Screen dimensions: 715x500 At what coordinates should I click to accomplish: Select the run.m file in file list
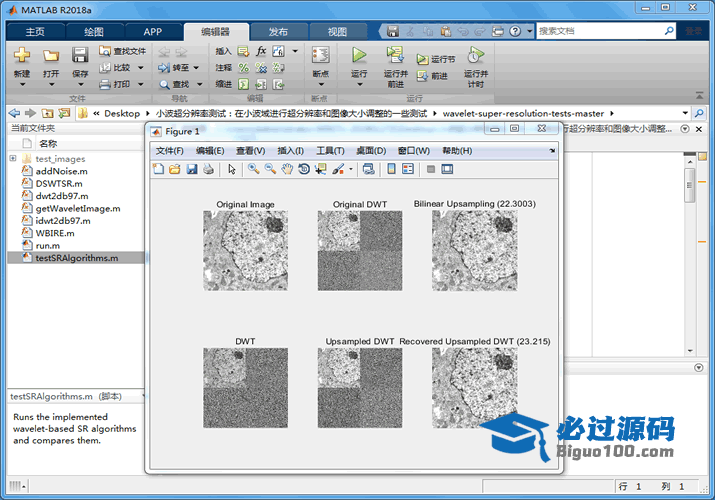tap(47, 245)
